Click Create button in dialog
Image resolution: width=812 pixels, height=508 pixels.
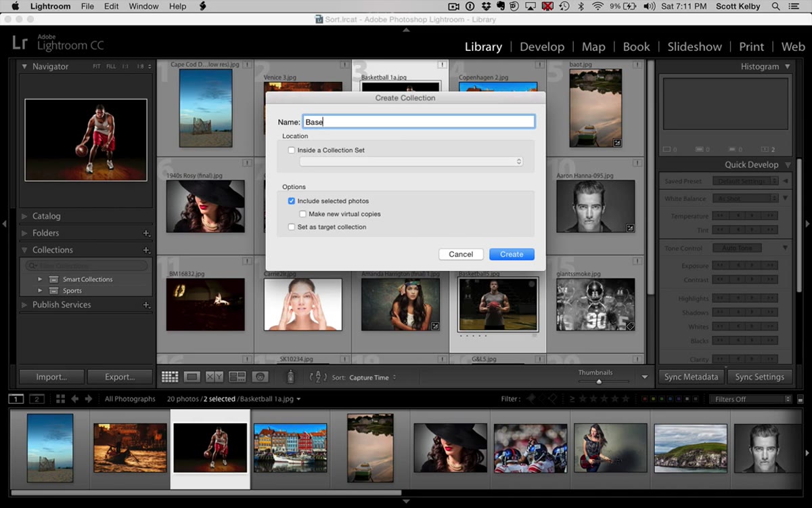tap(512, 254)
